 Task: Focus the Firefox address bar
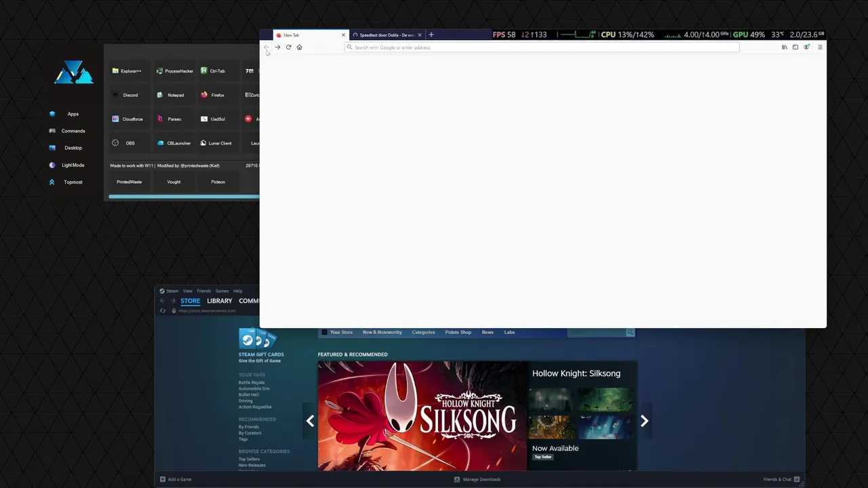542,47
